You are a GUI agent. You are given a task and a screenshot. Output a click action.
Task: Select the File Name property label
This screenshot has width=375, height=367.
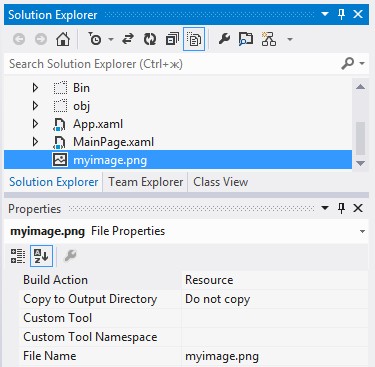point(50,356)
